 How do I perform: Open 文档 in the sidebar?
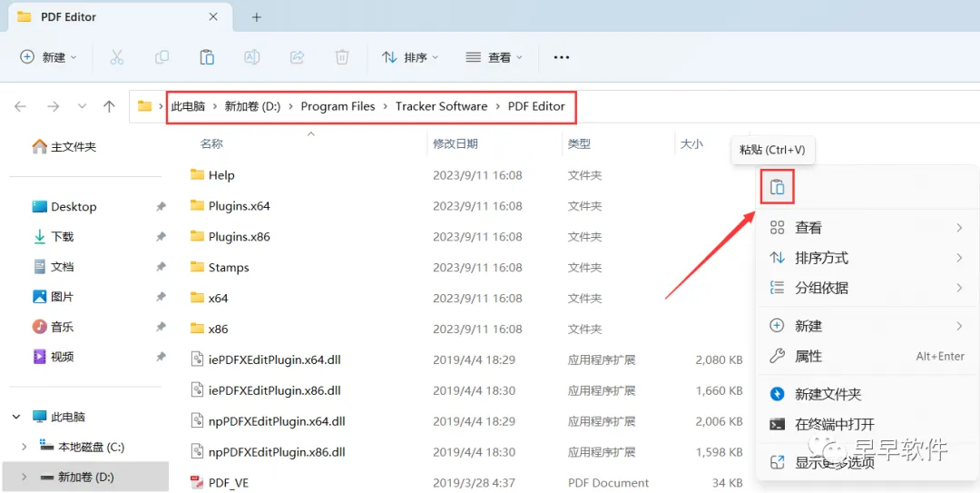tap(54, 267)
